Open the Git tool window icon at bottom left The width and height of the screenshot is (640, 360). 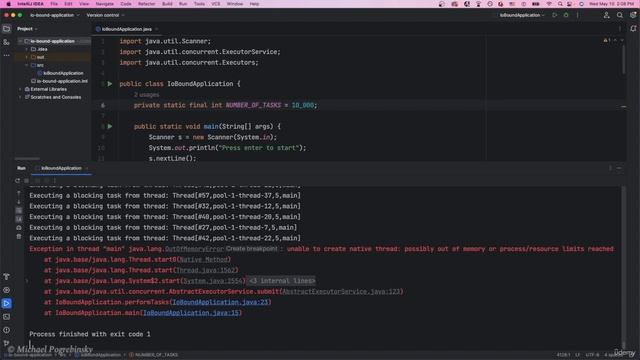click(7, 343)
